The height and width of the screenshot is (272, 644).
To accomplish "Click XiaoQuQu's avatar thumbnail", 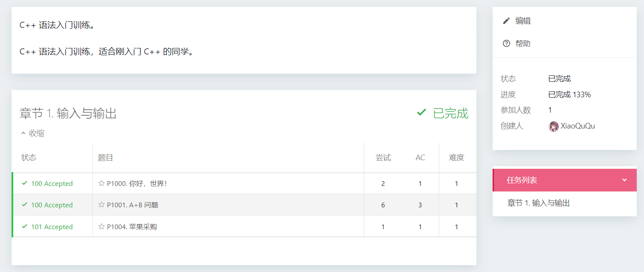I will point(554,126).
